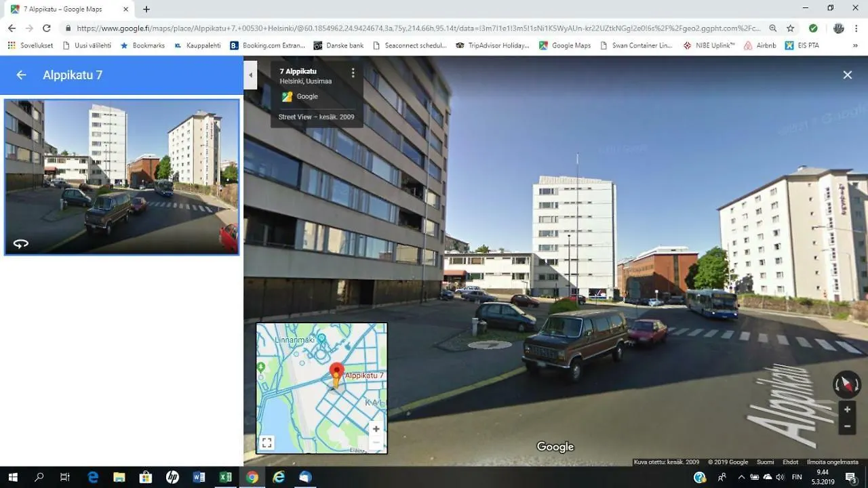868x488 pixels.
Task: Collapse the side panel with the arrow
Action: [x=250, y=75]
